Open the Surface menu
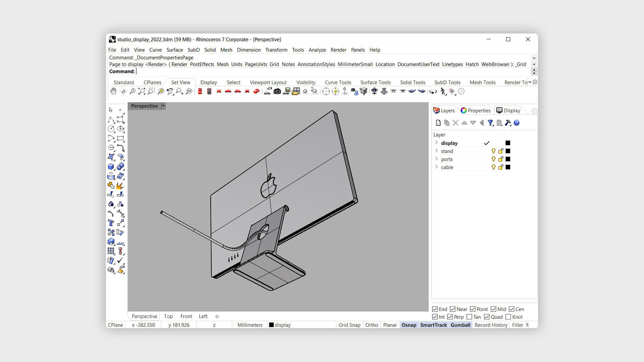Viewport: 644px width, 362px height. (x=174, y=50)
